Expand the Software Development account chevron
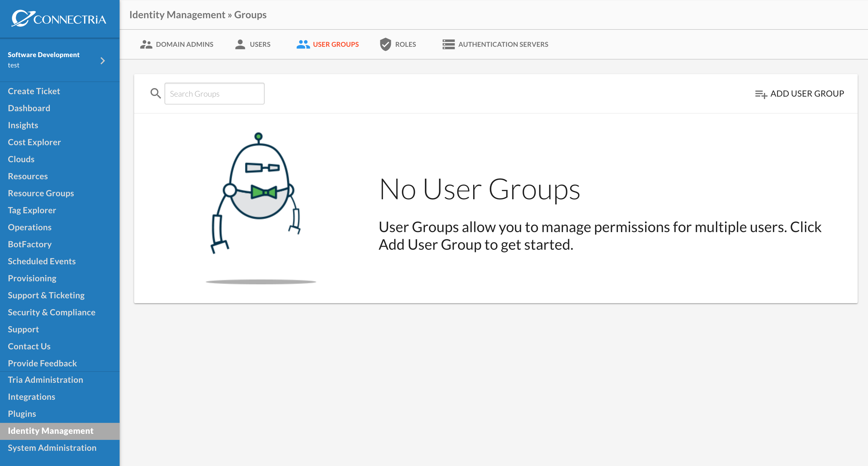 (x=103, y=61)
